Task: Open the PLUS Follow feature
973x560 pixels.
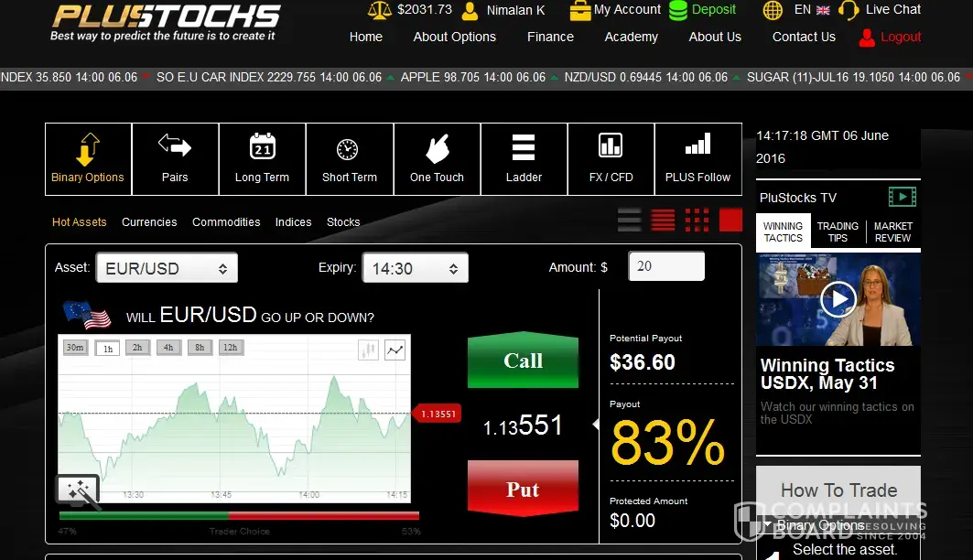Action: [697, 159]
